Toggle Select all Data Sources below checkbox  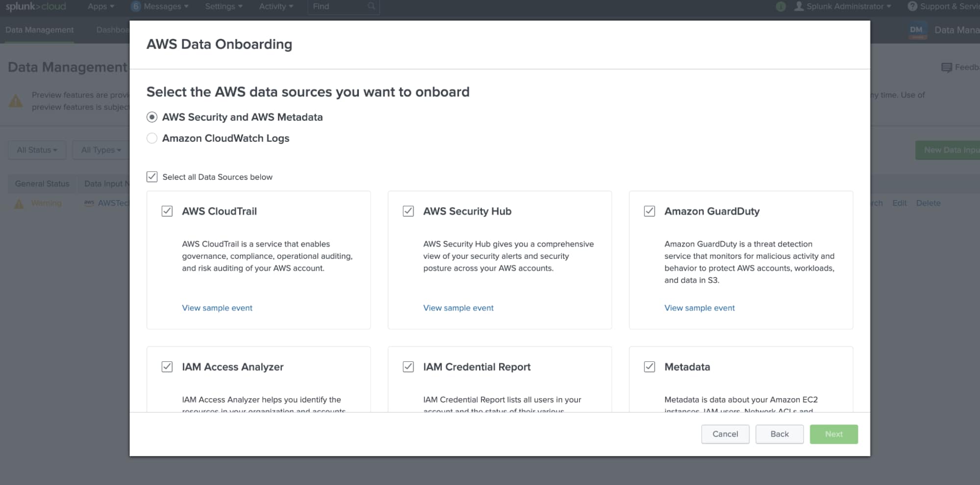tap(152, 177)
